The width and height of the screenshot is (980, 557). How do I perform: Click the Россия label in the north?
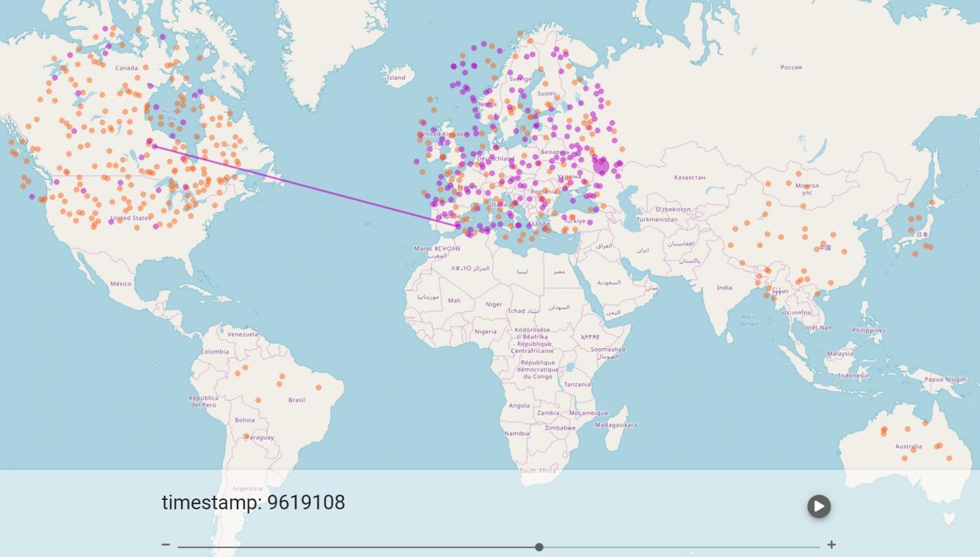791,67
